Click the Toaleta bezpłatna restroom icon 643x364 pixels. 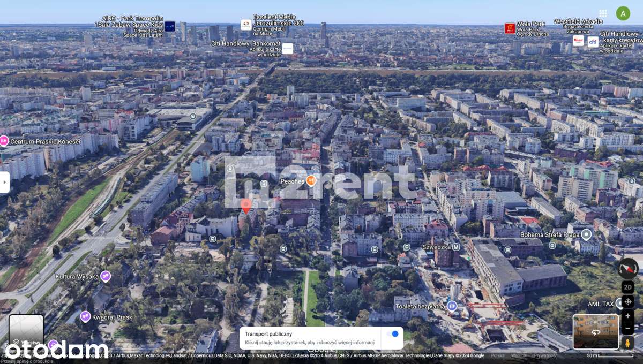[x=452, y=306]
